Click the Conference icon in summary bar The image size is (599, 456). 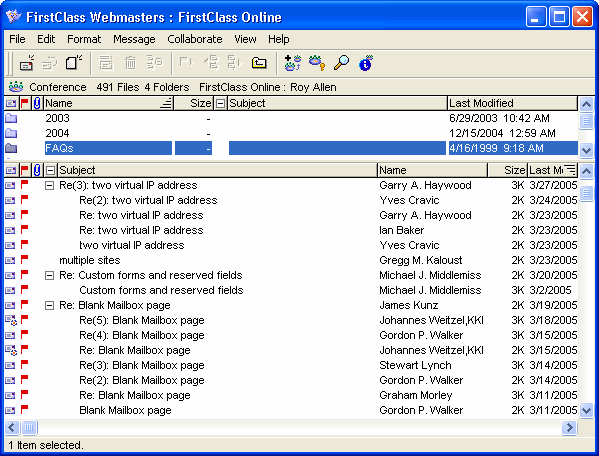point(16,87)
